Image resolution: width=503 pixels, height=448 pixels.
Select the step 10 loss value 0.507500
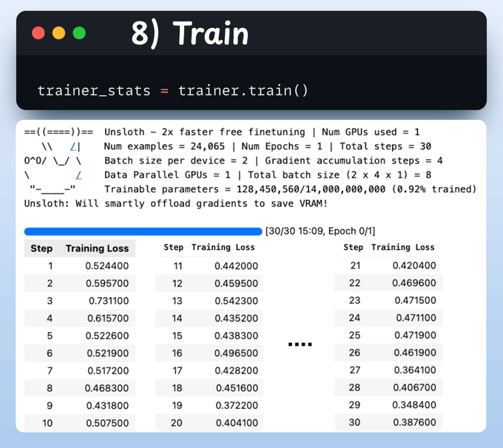point(107,424)
